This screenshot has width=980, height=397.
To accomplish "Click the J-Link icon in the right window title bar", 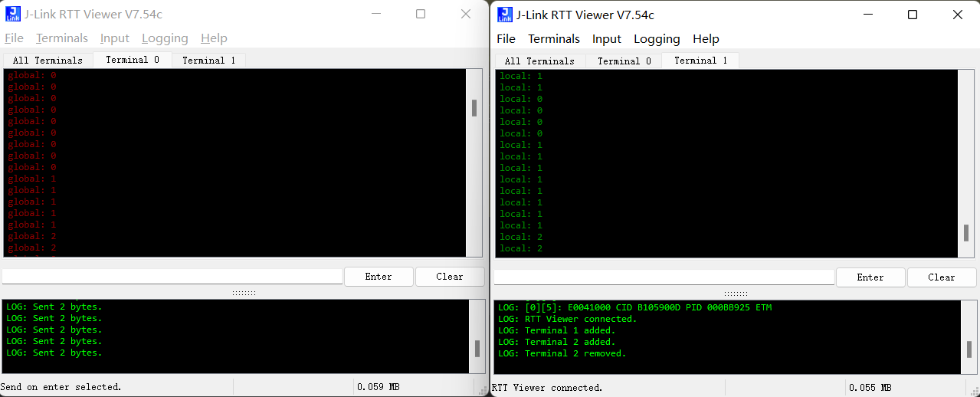I will click(x=504, y=15).
